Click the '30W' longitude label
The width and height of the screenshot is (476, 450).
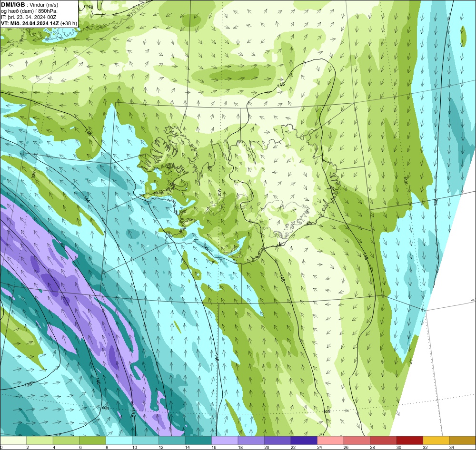[33, 176]
